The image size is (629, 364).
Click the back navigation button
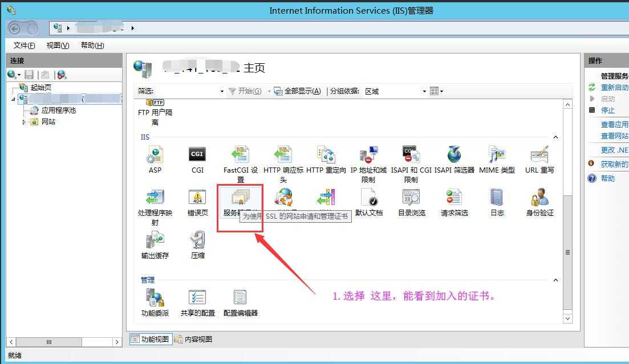14,28
